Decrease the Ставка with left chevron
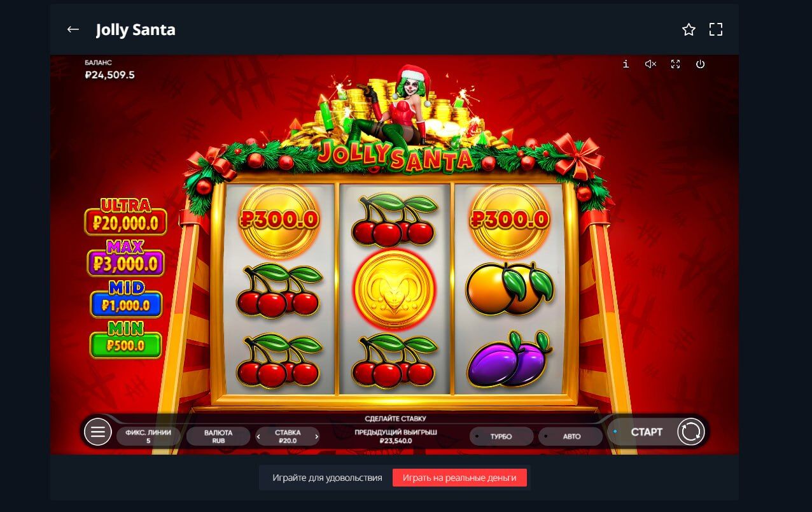The image size is (812, 512). pos(259,437)
